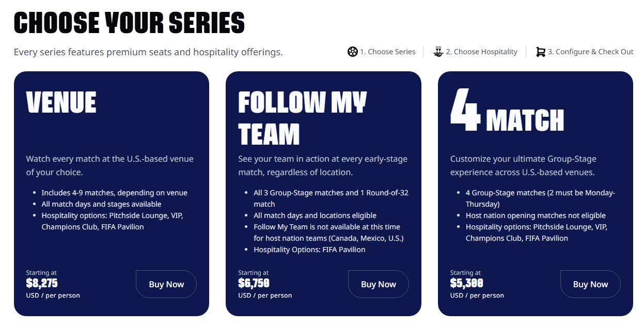Buy Now for the Venue series

tap(166, 284)
